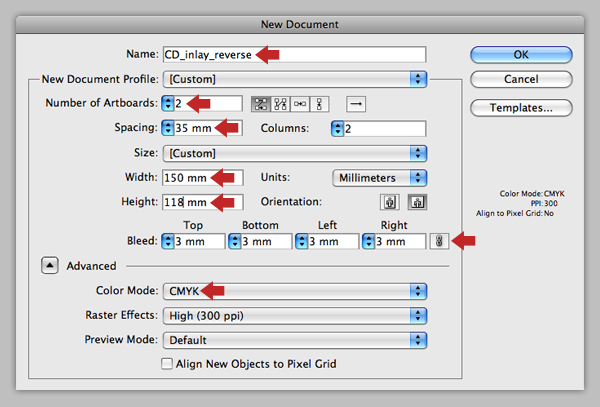The width and height of the screenshot is (600, 407).
Task: Select the Landscape orientation icon
Action: pos(417,202)
